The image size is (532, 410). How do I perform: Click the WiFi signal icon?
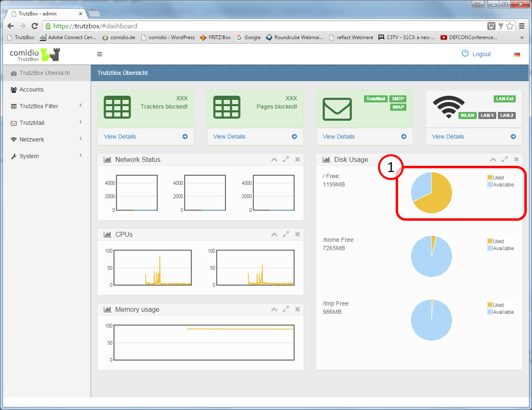pyautogui.click(x=449, y=107)
